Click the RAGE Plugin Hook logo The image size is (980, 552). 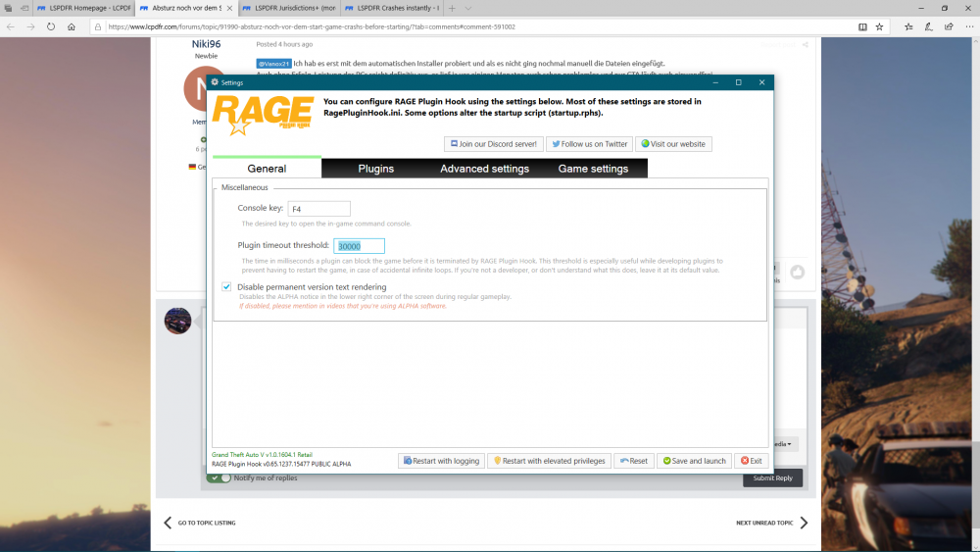point(263,115)
